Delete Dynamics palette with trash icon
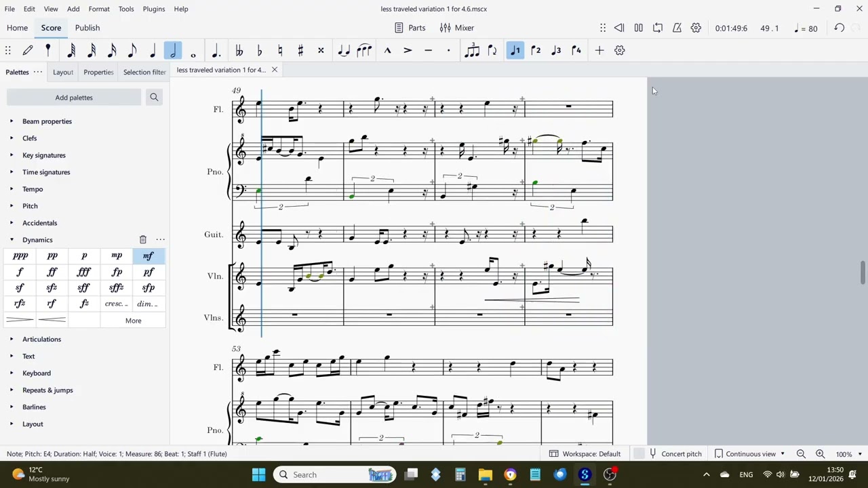 143,240
